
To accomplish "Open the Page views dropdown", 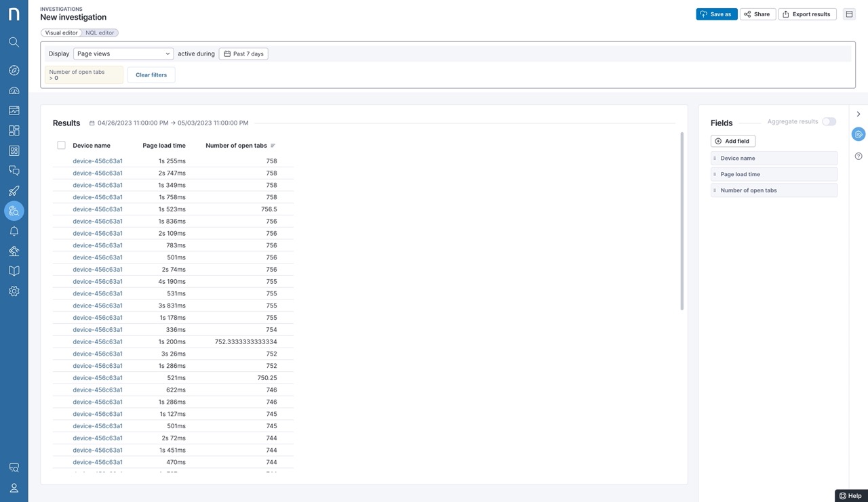I will pos(123,54).
